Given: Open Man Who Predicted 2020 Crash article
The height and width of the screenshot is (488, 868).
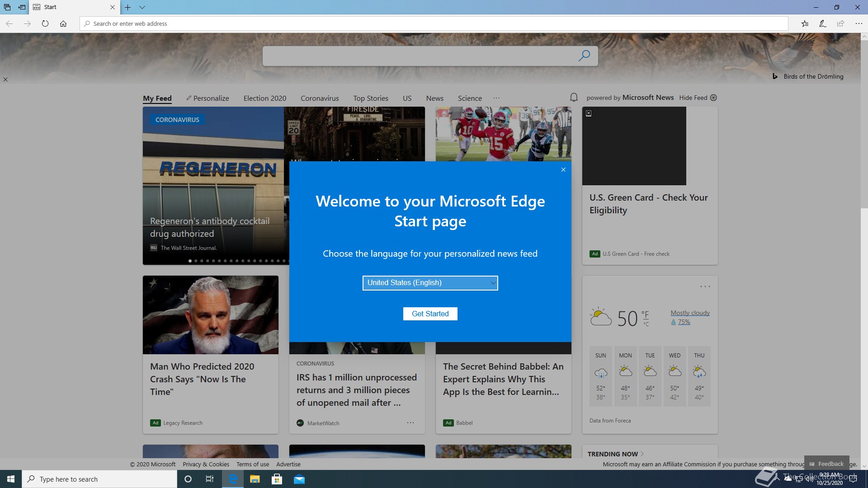Looking at the screenshot, I should click(202, 379).
